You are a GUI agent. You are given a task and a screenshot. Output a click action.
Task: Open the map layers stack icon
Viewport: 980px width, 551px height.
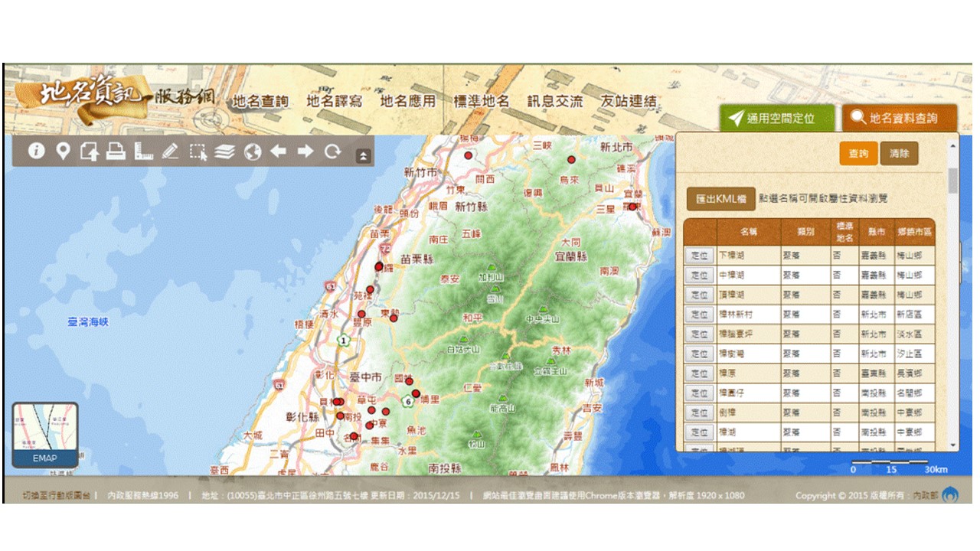[x=224, y=152]
